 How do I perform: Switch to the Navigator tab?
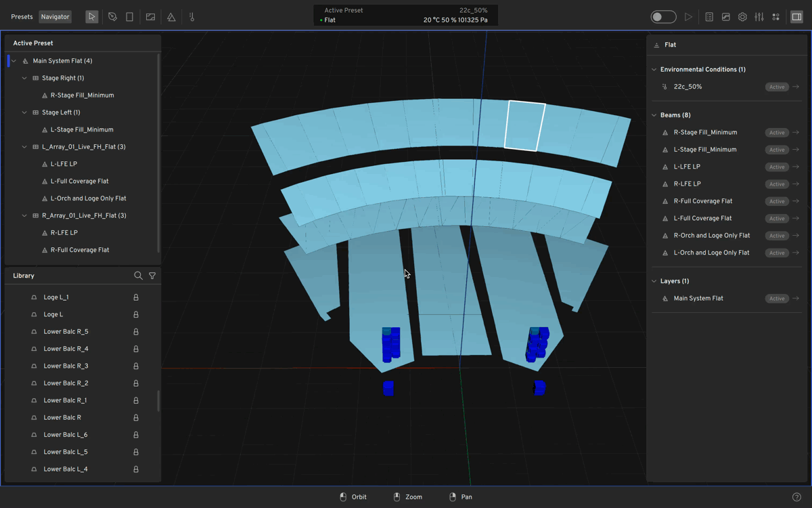pos(55,17)
